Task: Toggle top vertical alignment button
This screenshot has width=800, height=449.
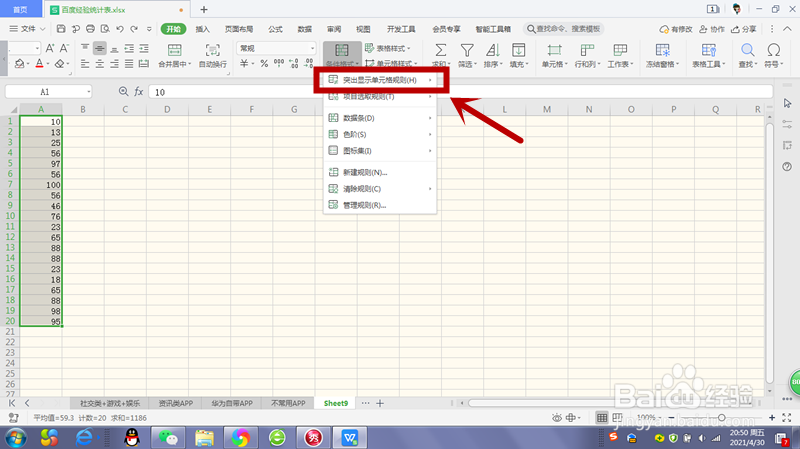Action: pyautogui.click(x=85, y=48)
